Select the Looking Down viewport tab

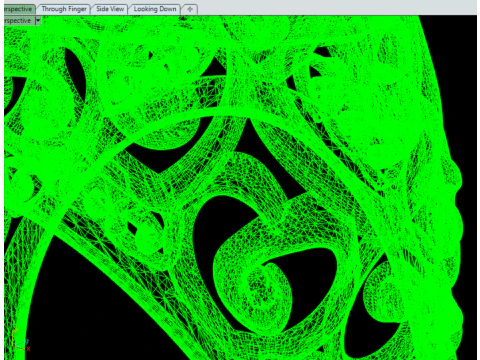coord(155,9)
